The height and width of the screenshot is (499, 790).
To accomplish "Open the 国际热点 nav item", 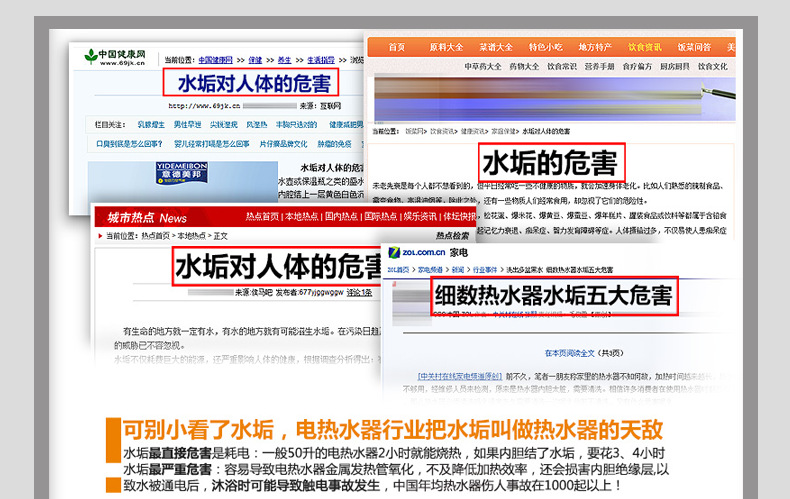I will click(x=380, y=217).
